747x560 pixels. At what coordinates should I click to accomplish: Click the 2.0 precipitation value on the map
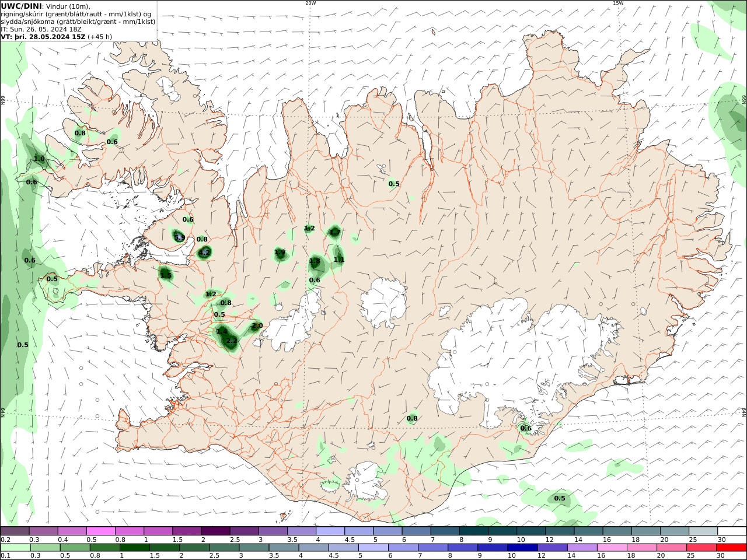tap(257, 325)
